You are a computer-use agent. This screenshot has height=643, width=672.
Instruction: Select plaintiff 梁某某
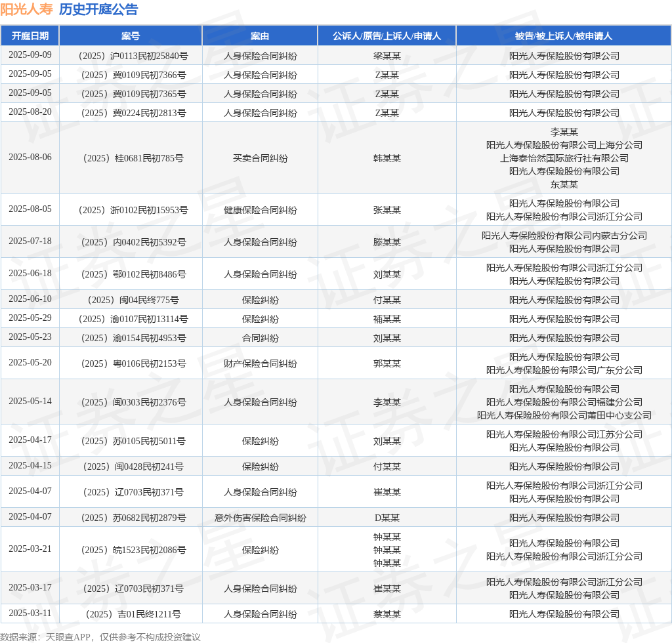(x=387, y=56)
